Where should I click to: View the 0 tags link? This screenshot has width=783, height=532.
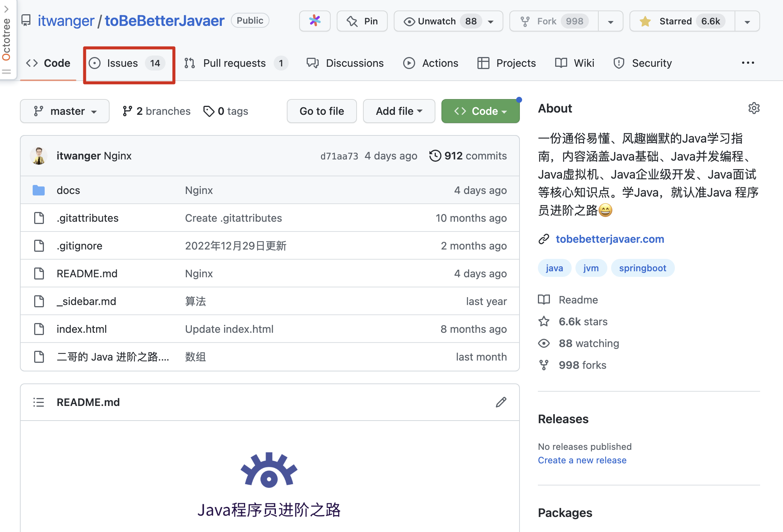point(226,111)
